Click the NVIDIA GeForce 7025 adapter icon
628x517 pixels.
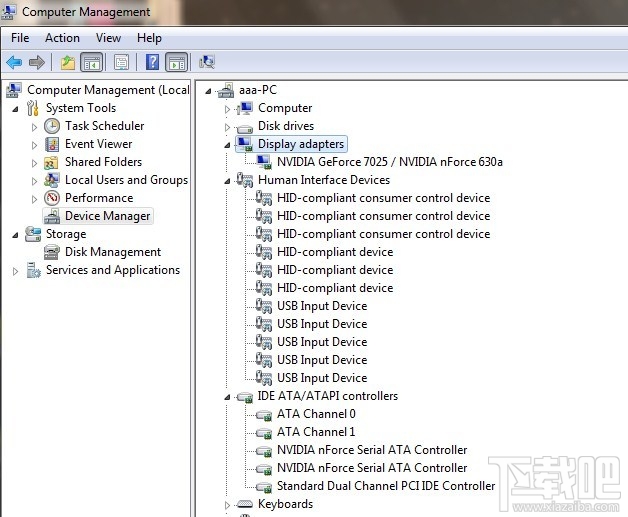[264, 162]
